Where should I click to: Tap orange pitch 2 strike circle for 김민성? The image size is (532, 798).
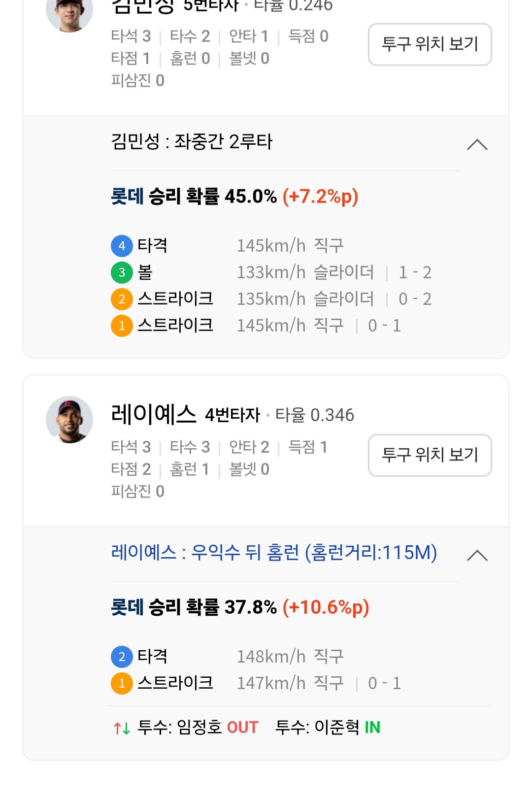coord(122,299)
